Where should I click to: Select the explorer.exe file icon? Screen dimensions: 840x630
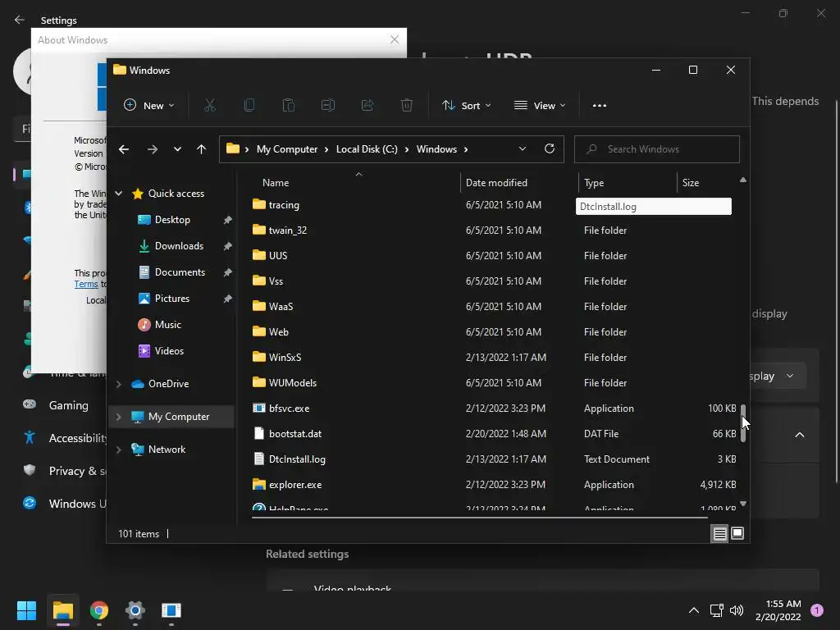coord(258,484)
